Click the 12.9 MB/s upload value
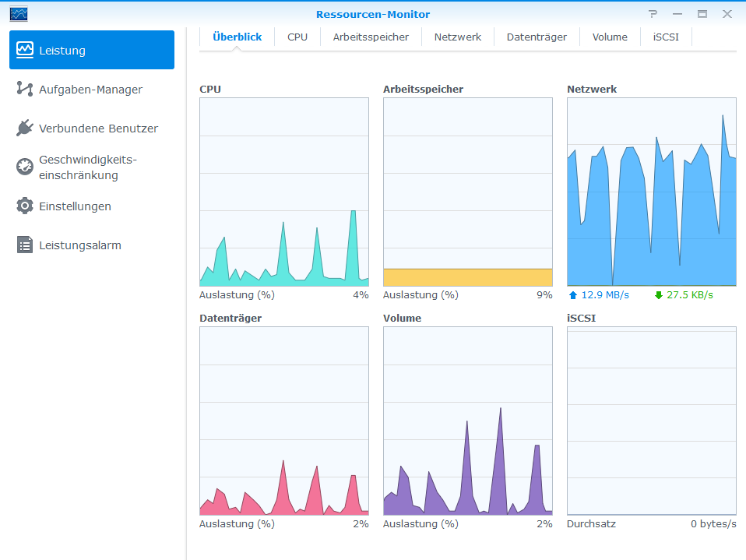Screen dimensions: 746x560 click(605, 295)
